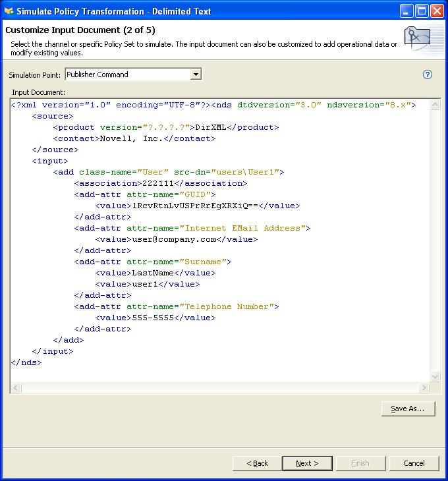Click the <input> opening tag
448x481 pixels.
pyautogui.click(x=50, y=161)
